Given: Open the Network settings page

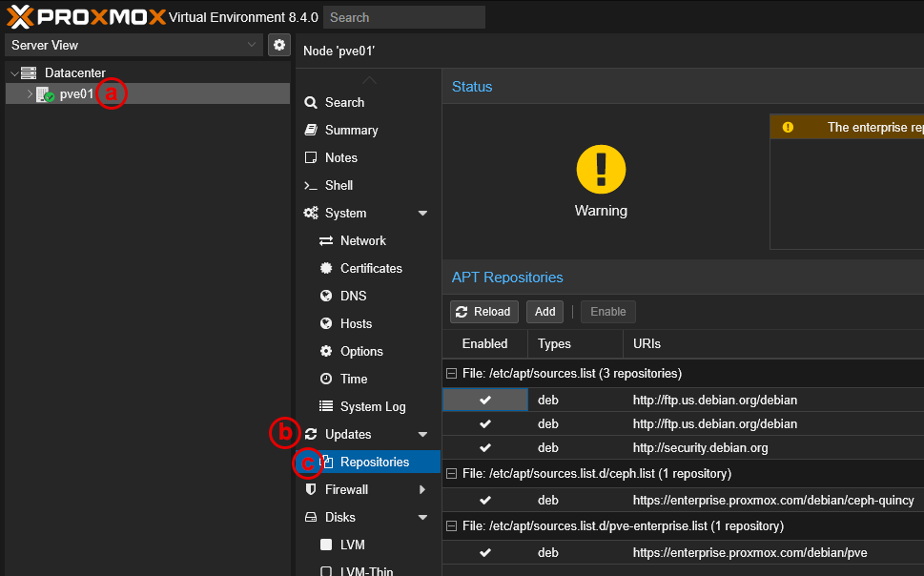Looking at the screenshot, I should [x=362, y=240].
